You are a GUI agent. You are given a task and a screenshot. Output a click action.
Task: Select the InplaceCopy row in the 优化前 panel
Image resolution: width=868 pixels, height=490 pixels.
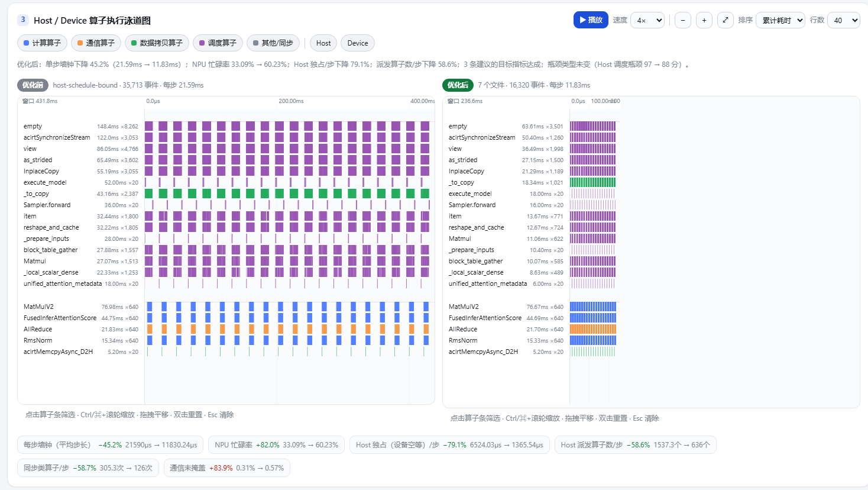[226, 171]
